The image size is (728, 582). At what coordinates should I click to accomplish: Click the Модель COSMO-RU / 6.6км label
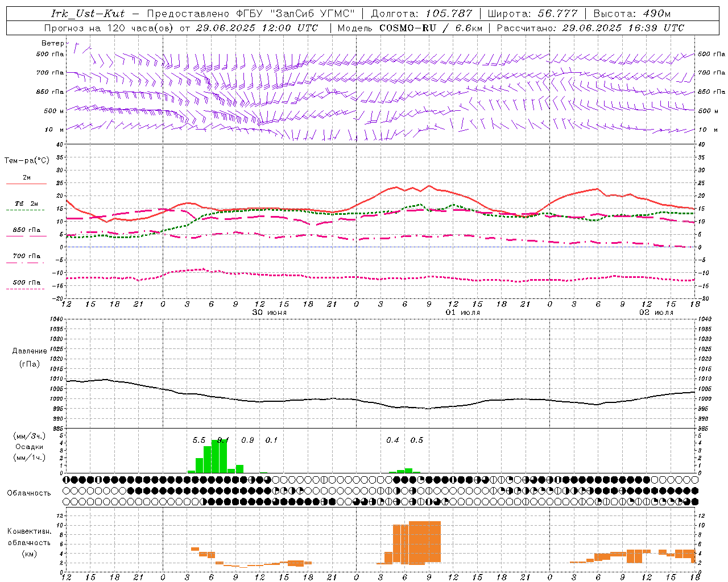410,28
